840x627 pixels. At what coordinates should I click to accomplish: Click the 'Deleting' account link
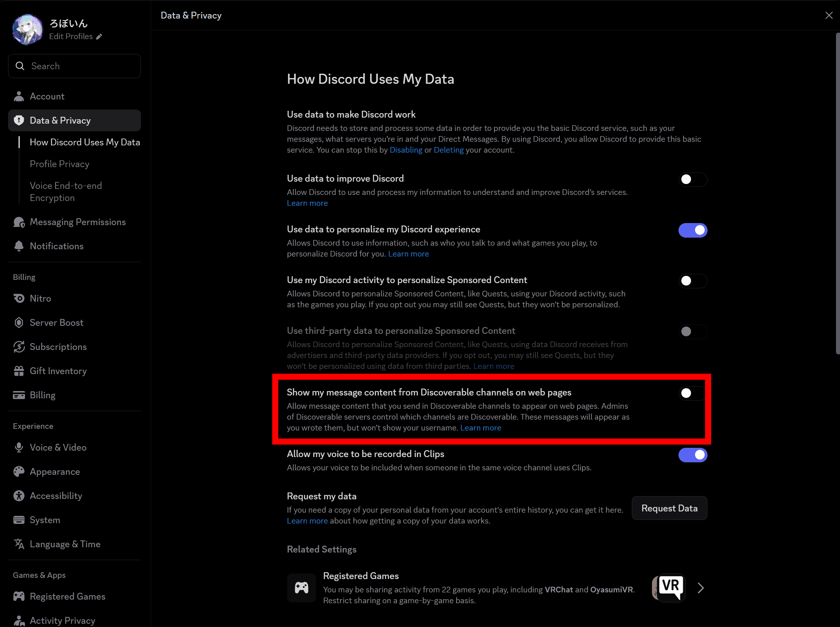pos(449,150)
